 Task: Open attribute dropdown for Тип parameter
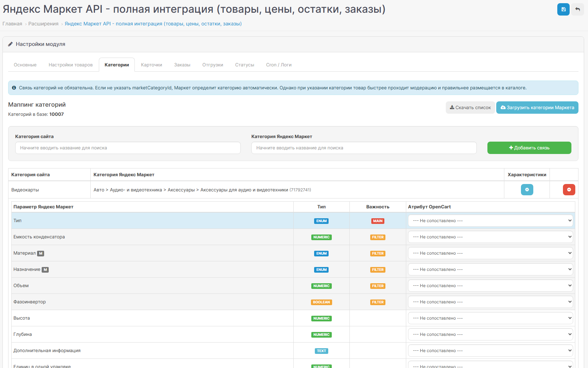pyautogui.click(x=491, y=221)
